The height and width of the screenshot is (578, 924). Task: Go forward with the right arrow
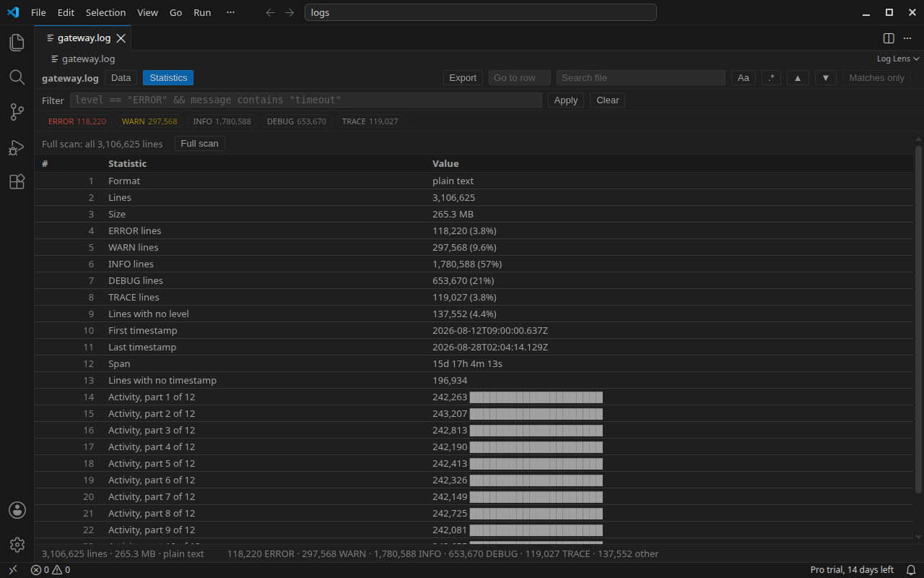[289, 12]
